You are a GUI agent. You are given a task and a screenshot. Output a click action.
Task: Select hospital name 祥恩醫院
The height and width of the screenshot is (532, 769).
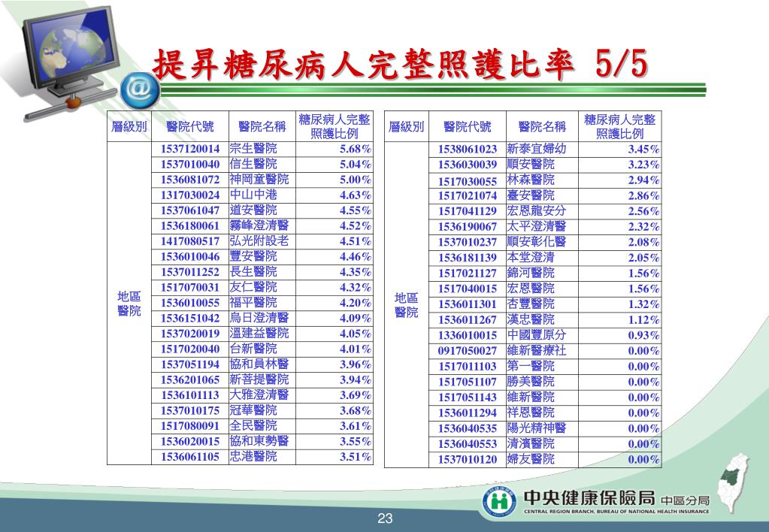[x=531, y=413]
